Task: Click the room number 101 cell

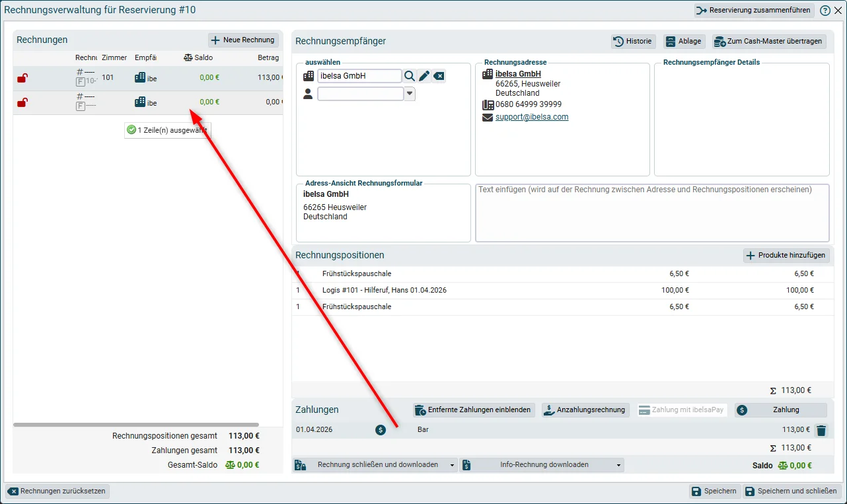Action: coord(108,78)
